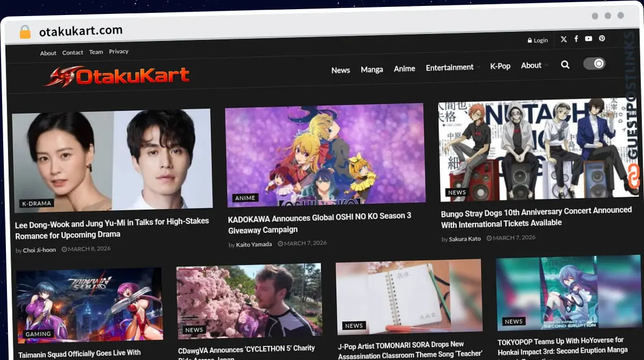Viewport: 644px width, 360px height.
Task: Open the K-Pop menu item
Action: tap(500, 66)
